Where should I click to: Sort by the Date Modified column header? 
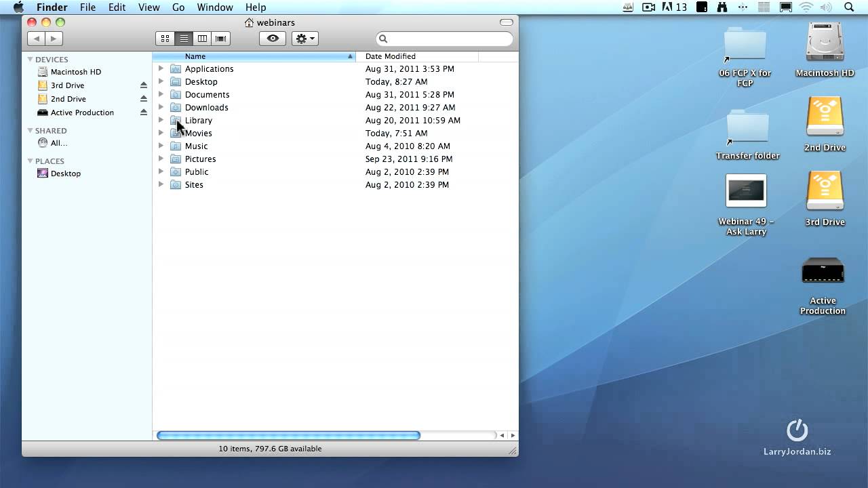pyautogui.click(x=417, y=56)
